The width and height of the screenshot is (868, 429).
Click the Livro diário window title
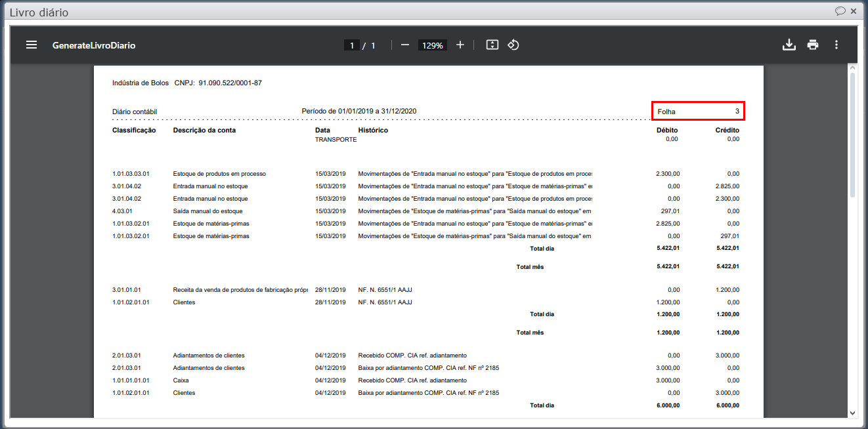[39, 12]
